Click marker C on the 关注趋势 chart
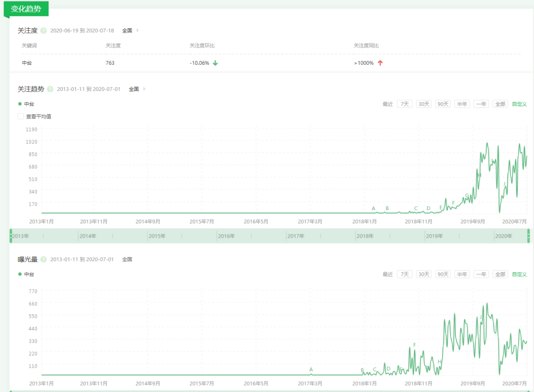Screen dimensions: 534x392 [416, 209]
